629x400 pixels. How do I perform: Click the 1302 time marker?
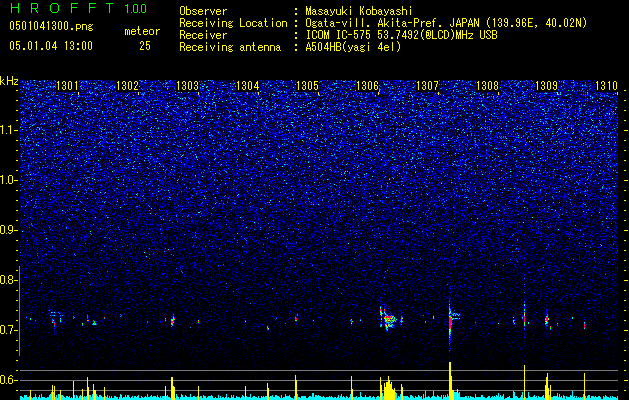(128, 85)
